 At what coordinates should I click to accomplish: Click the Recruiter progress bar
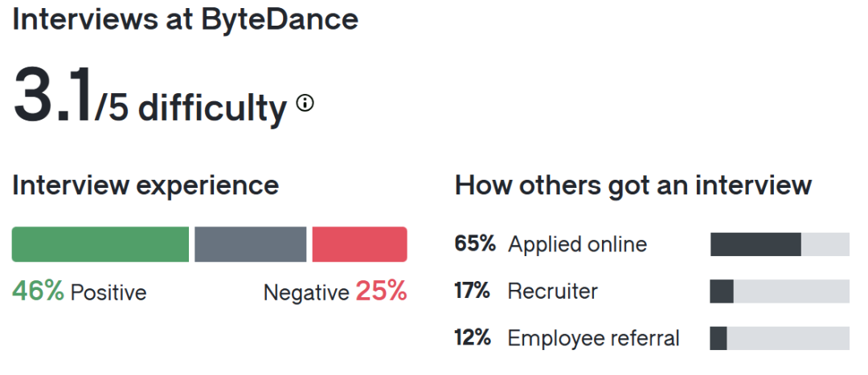coord(780,291)
